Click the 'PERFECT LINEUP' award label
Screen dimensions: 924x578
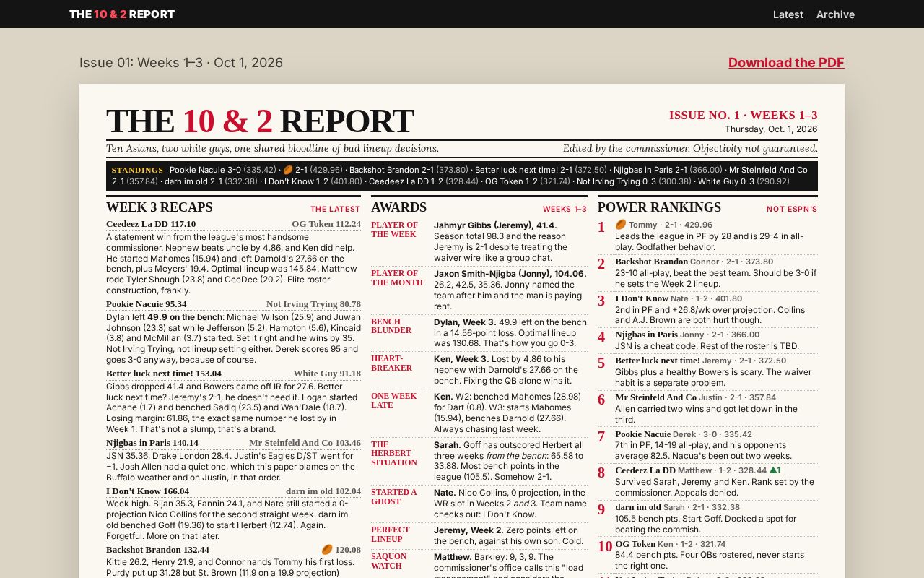(x=391, y=535)
